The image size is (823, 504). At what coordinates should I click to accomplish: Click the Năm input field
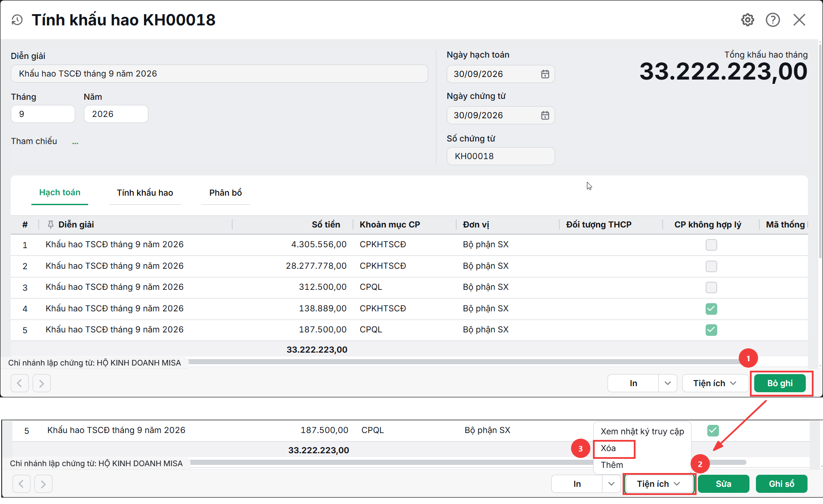click(x=116, y=114)
